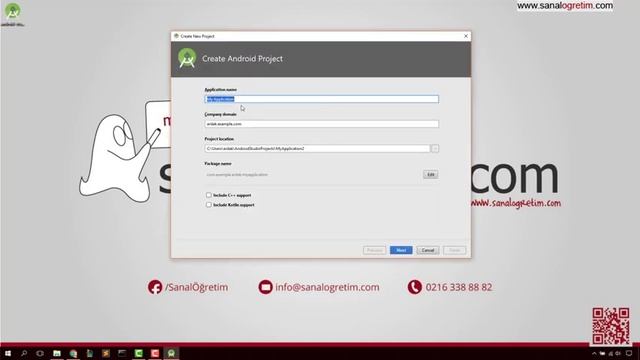The image size is (640, 360).
Task: Click the Cancel button
Action: 428,250
